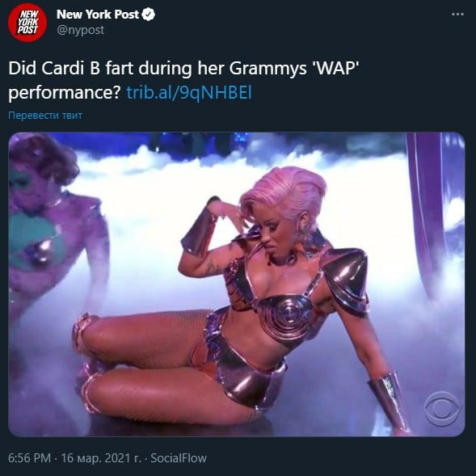Open the three-dot more options menu
Viewport: 476px width, 476px height.
[x=457, y=15]
